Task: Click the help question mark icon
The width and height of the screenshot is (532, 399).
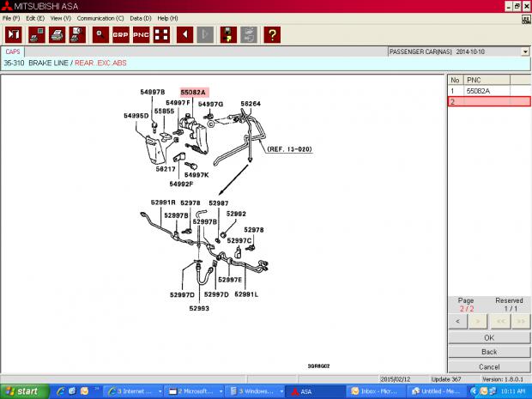Action: (272, 34)
